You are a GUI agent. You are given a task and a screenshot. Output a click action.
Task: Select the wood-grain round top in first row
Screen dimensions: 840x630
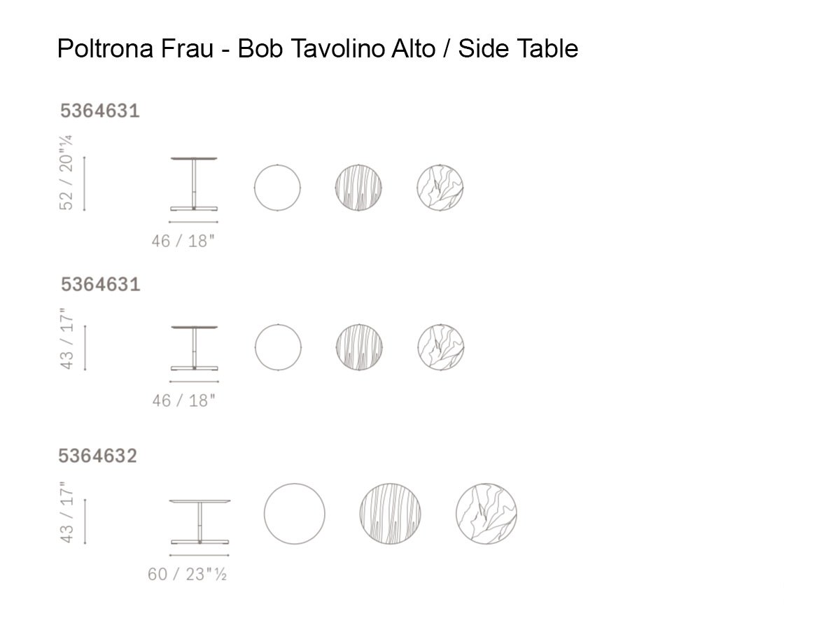358,188
